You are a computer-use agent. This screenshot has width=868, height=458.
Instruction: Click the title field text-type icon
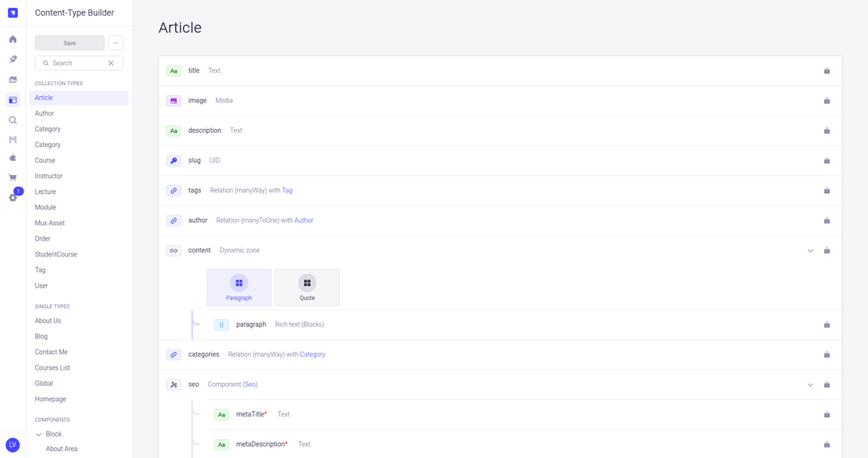pos(174,71)
